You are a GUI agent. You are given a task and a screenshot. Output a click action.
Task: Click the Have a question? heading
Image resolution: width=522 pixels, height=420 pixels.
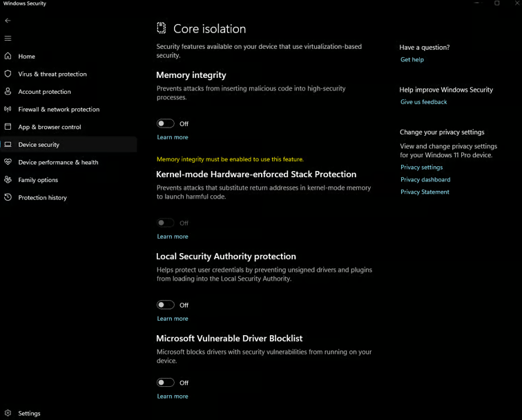425,48
